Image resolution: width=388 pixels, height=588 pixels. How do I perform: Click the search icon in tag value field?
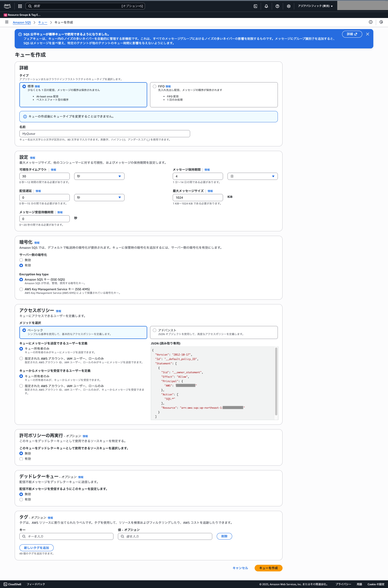pos(122,536)
